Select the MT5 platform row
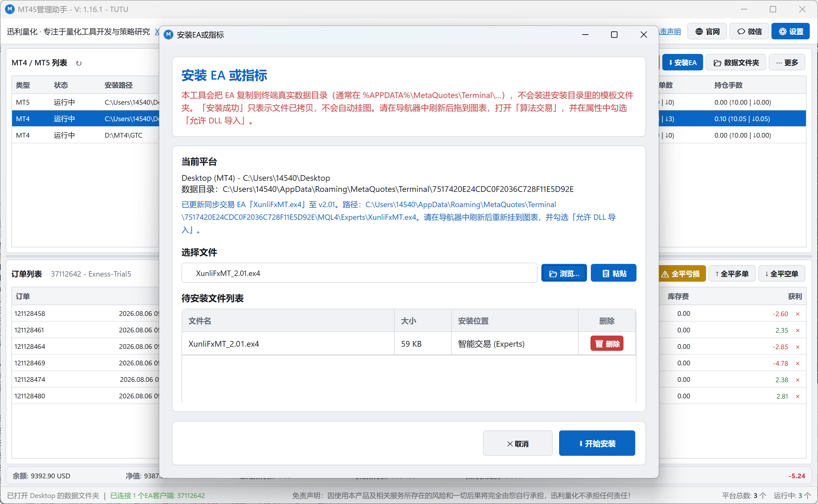Viewport: 818px width, 504px height. (x=85, y=102)
